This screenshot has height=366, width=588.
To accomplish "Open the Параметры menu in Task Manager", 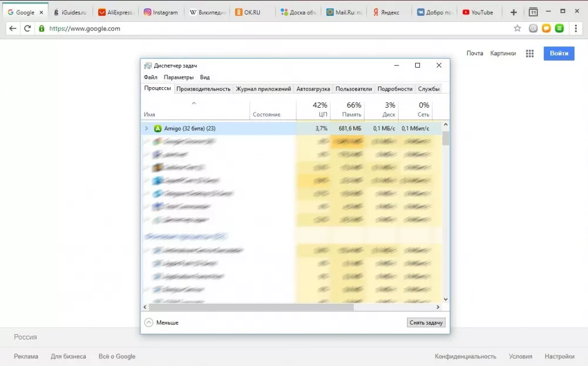I will coord(178,77).
